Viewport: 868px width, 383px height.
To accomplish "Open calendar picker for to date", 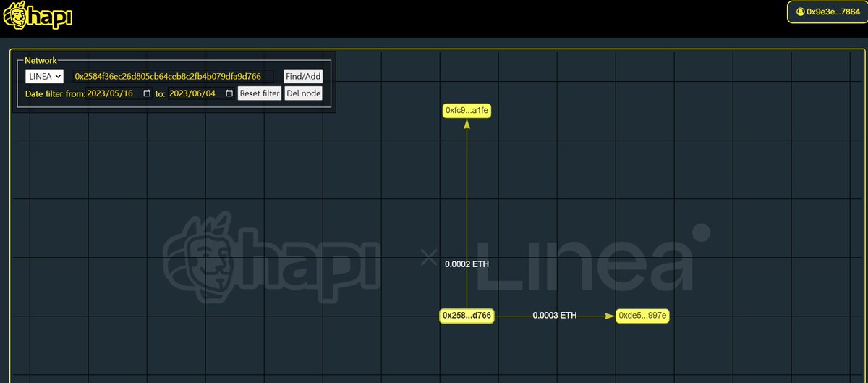I will tap(229, 93).
